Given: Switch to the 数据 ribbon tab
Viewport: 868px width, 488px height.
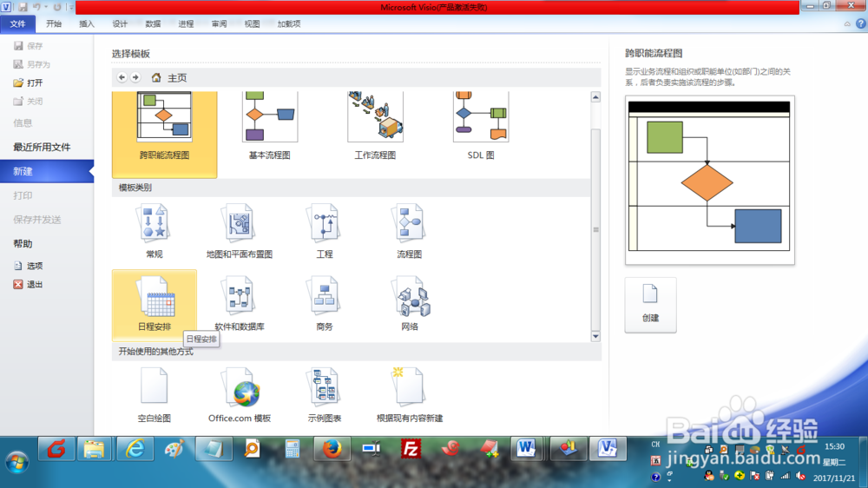Looking at the screenshot, I should pos(153,23).
